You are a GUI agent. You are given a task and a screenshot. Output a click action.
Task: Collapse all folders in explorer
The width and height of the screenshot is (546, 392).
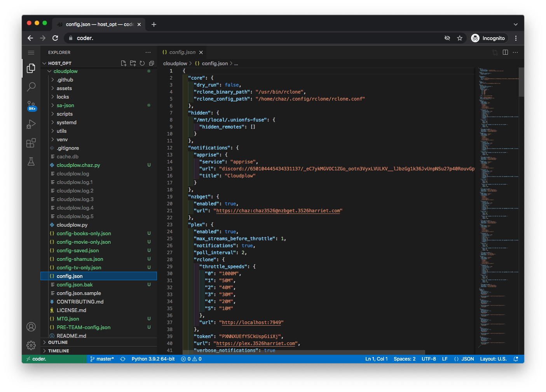(152, 63)
